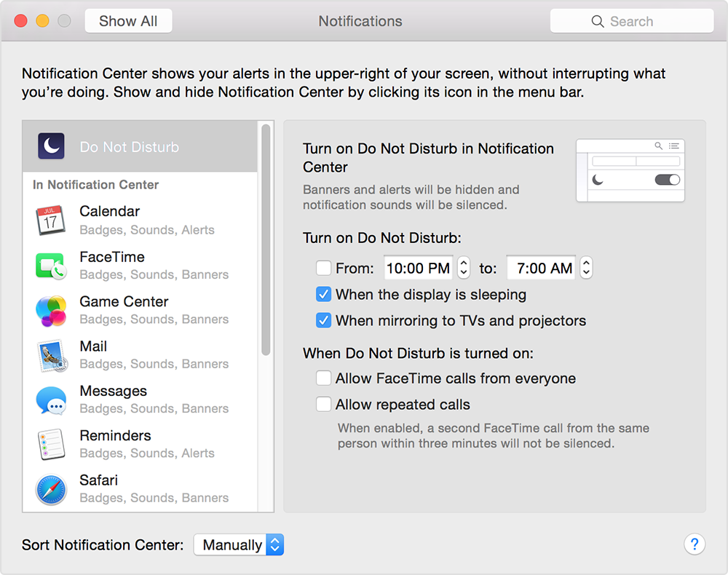
Task: Click the app list vertical scrollbar
Action: 266,240
